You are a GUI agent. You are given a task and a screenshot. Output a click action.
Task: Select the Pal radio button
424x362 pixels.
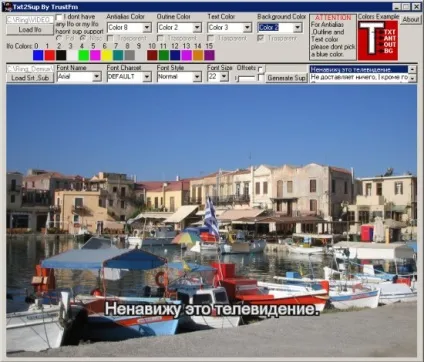[59, 38]
